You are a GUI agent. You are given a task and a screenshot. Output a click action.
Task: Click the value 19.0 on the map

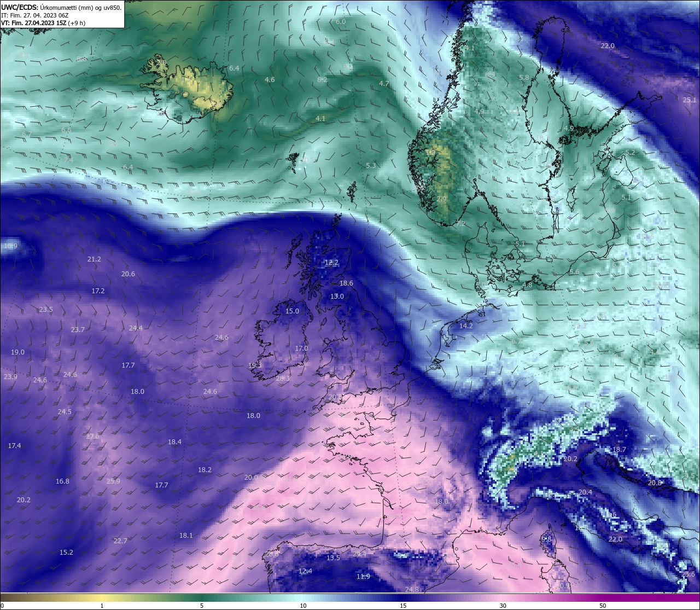pos(17,352)
